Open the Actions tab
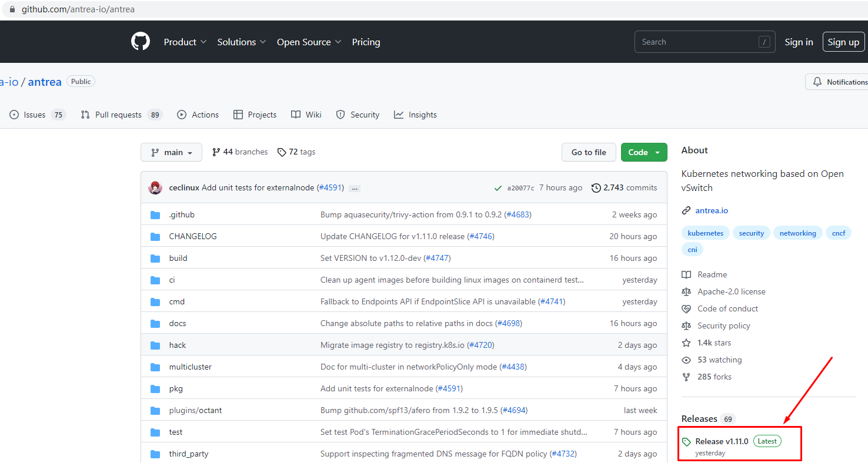The width and height of the screenshot is (868, 463). pos(198,115)
